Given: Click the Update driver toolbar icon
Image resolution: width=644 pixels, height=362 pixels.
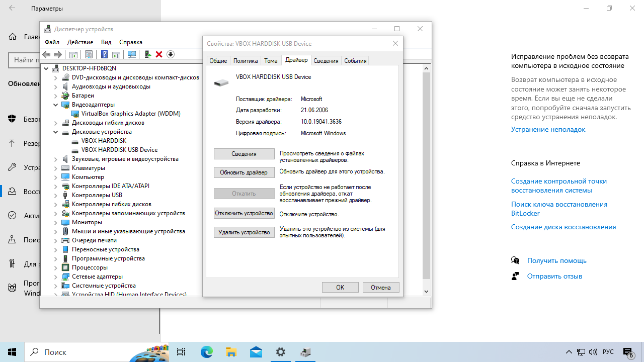Looking at the screenshot, I should [147, 54].
